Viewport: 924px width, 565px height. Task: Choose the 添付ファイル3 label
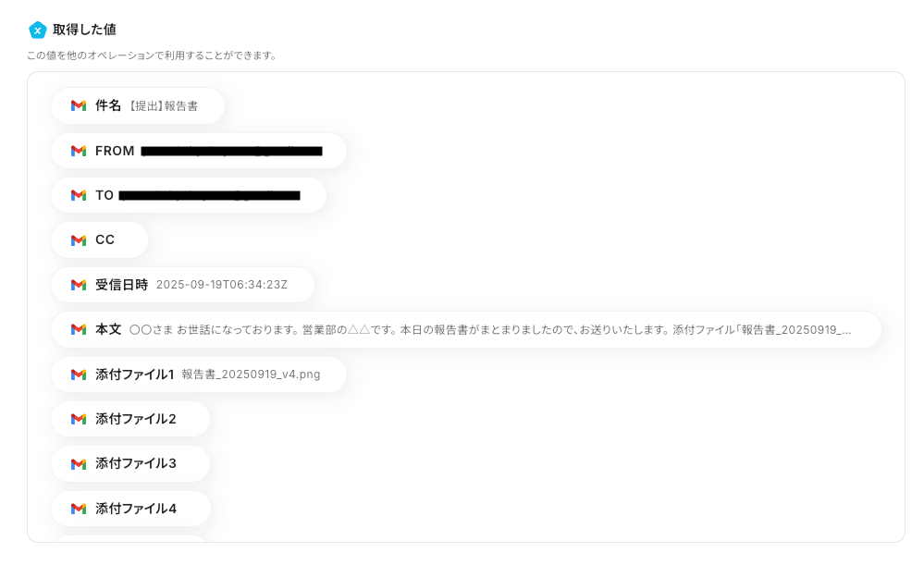[x=136, y=463]
